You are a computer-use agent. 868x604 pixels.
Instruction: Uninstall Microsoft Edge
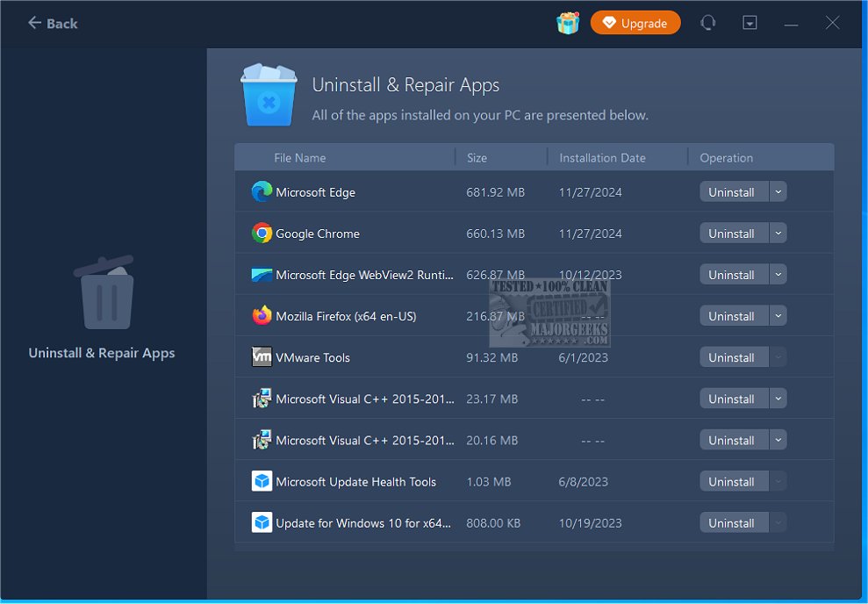point(734,192)
